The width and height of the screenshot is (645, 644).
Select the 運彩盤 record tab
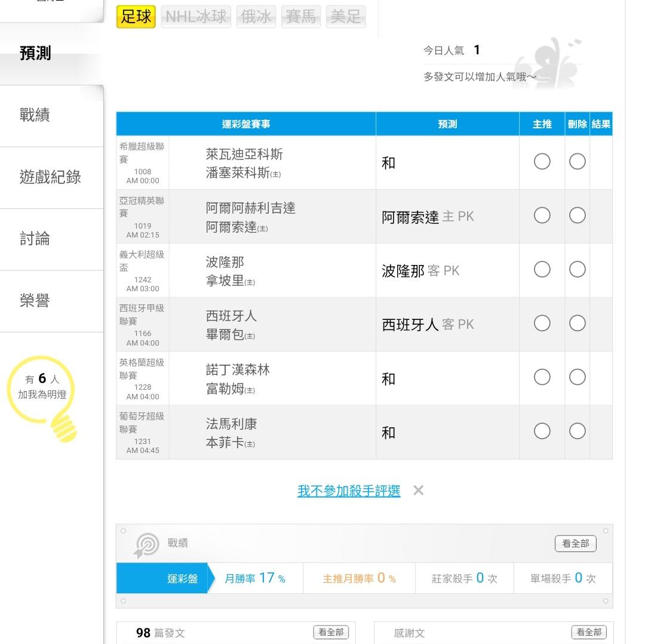(182, 578)
